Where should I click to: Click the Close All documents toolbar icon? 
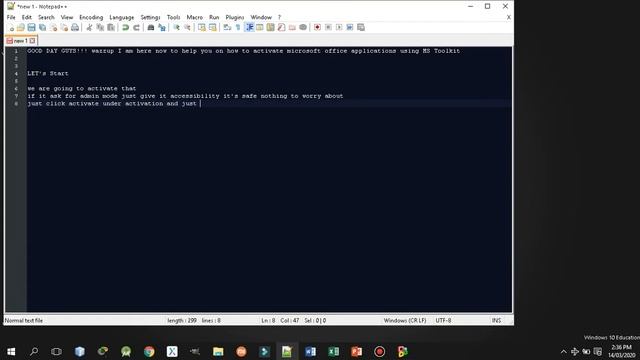click(x=64, y=27)
